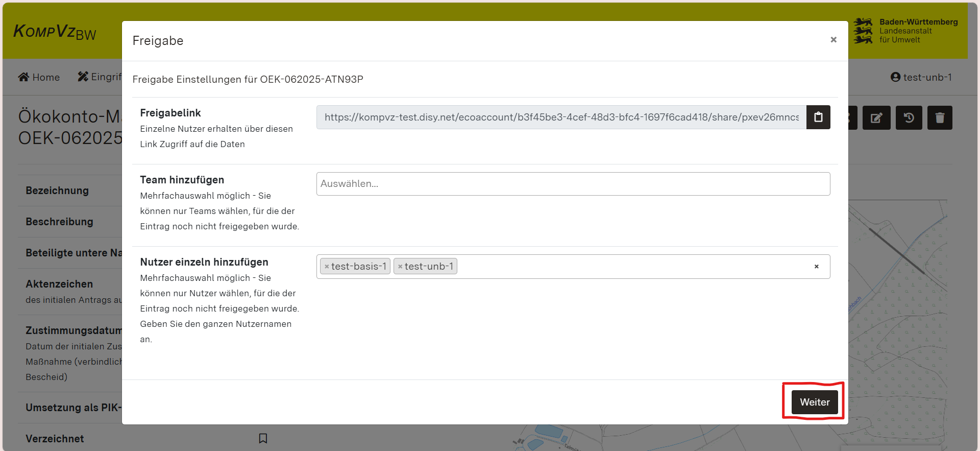Click inside the Freigabelink URL field
This screenshot has width=980, height=451.
click(x=561, y=117)
